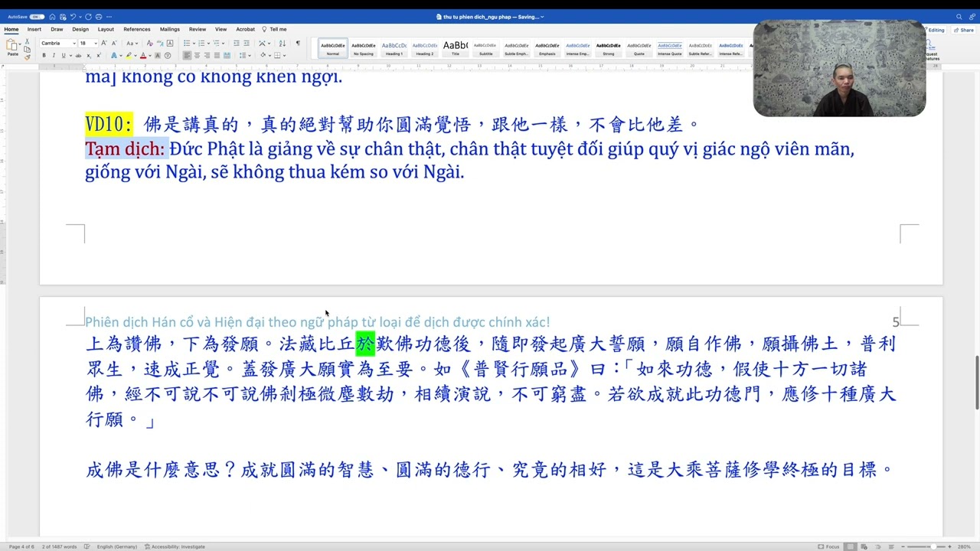The height and width of the screenshot is (551, 980).
Task: Increase indent
Action: pos(247,43)
